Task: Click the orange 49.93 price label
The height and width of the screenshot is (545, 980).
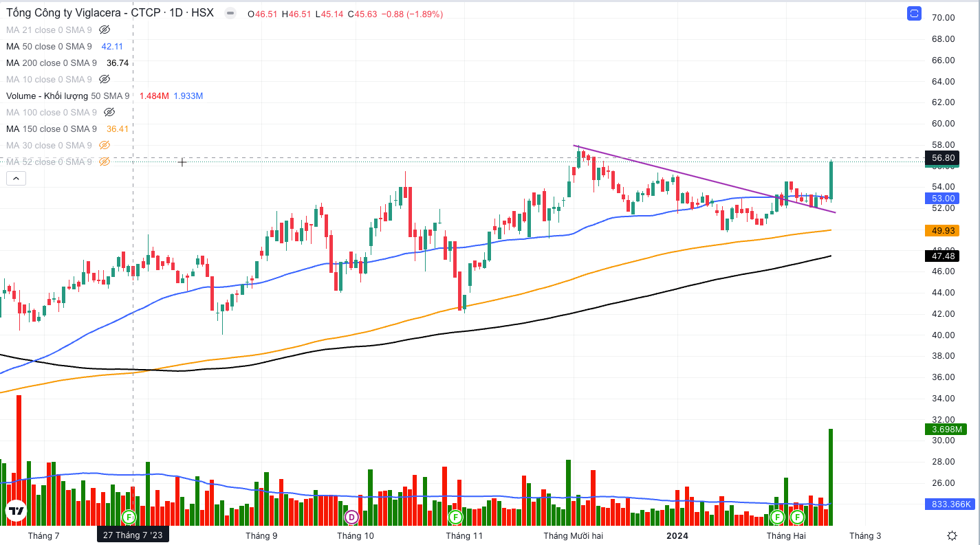Action: [943, 230]
